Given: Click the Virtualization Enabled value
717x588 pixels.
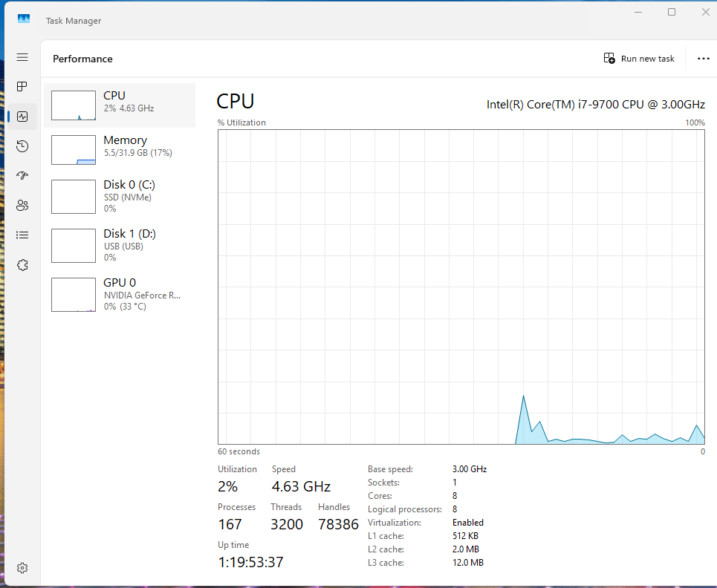Looking at the screenshot, I should tap(468, 523).
